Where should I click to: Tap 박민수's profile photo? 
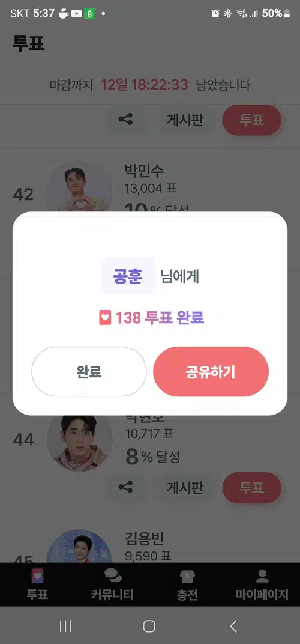tap(79, 187)
